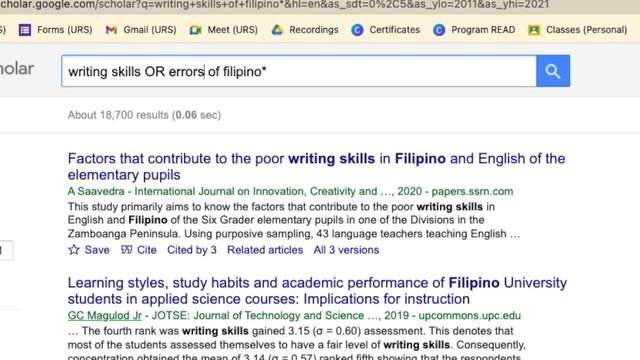The height and width of the screenshot is (360, 640).
Task: Open the Forms (URS) bookmark label
Action: [64, 30]
